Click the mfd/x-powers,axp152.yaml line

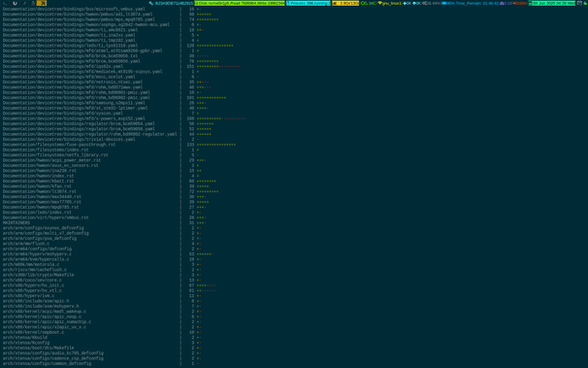(x=74, y=118)
